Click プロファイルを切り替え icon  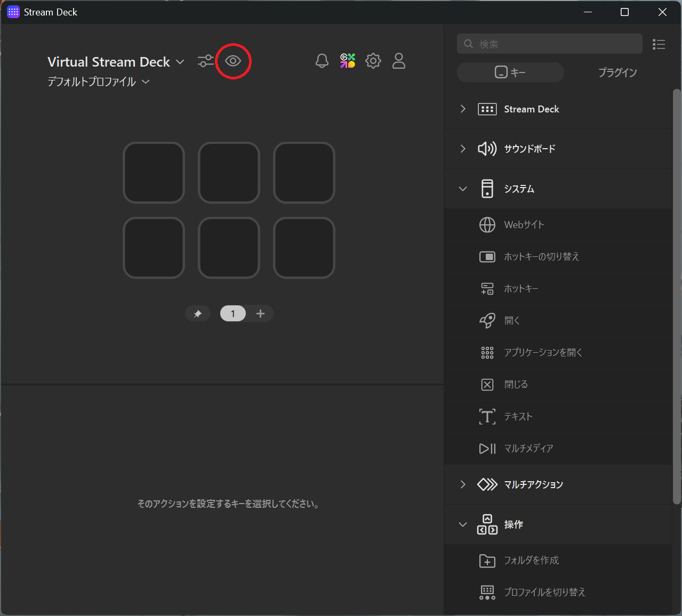(487, 593)
